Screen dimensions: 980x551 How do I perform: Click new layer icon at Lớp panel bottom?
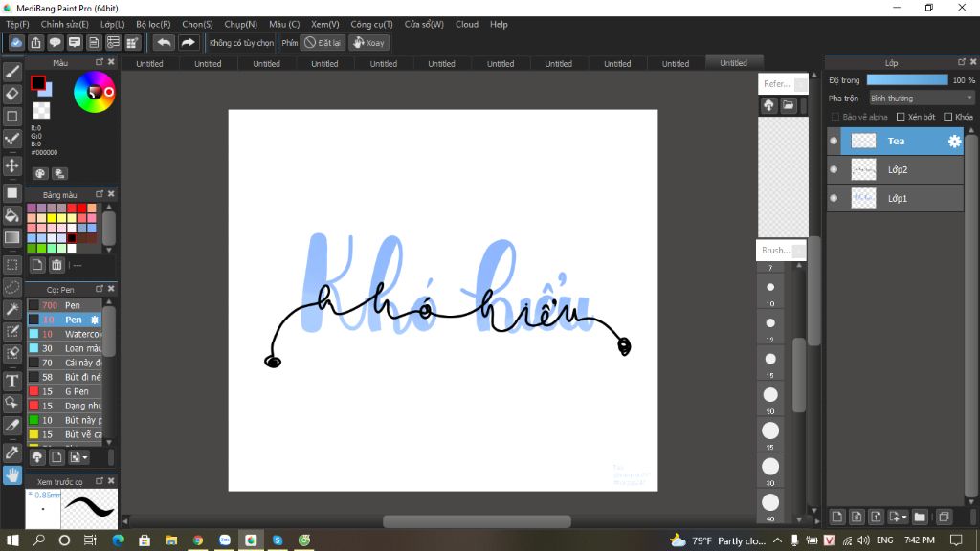coord(836,517)
